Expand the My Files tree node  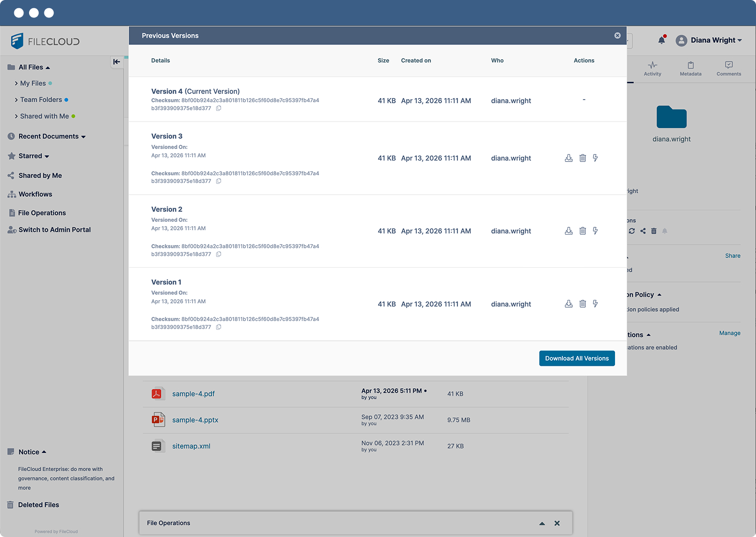coord(16,83)
